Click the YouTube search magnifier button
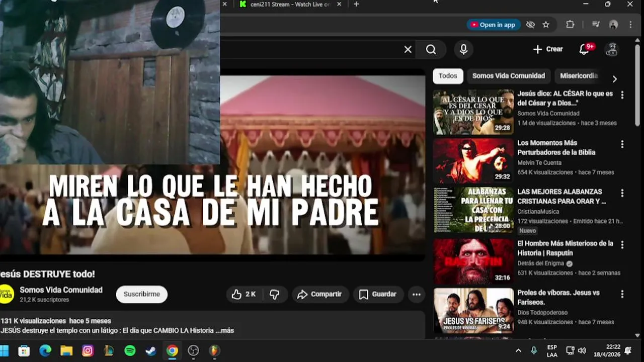This screenshot has width=644, height=362. coord(431,49)
